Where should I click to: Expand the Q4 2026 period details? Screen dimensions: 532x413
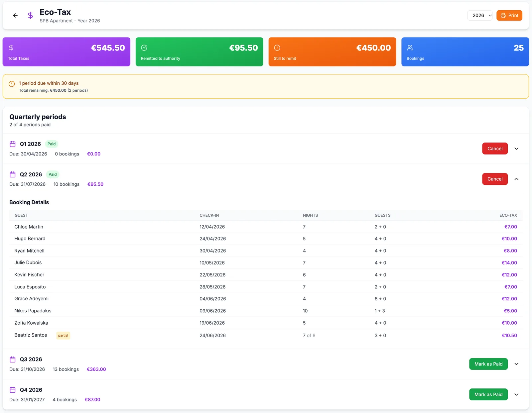tap(516, 395)
